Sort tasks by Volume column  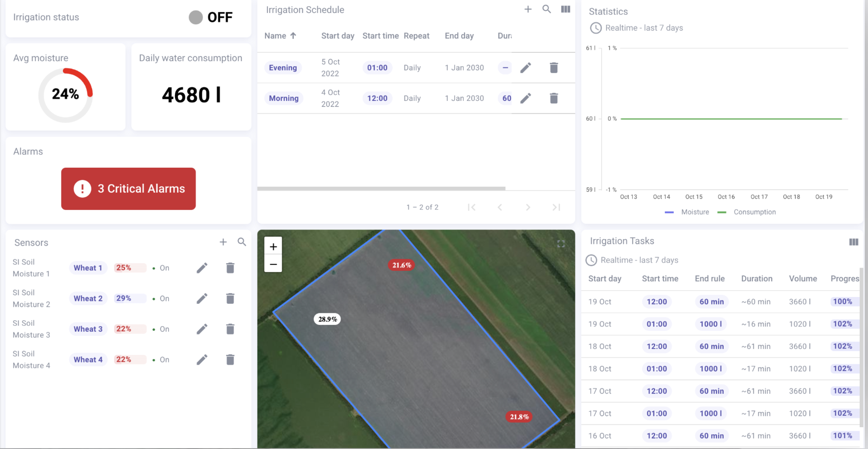[803, 279]
